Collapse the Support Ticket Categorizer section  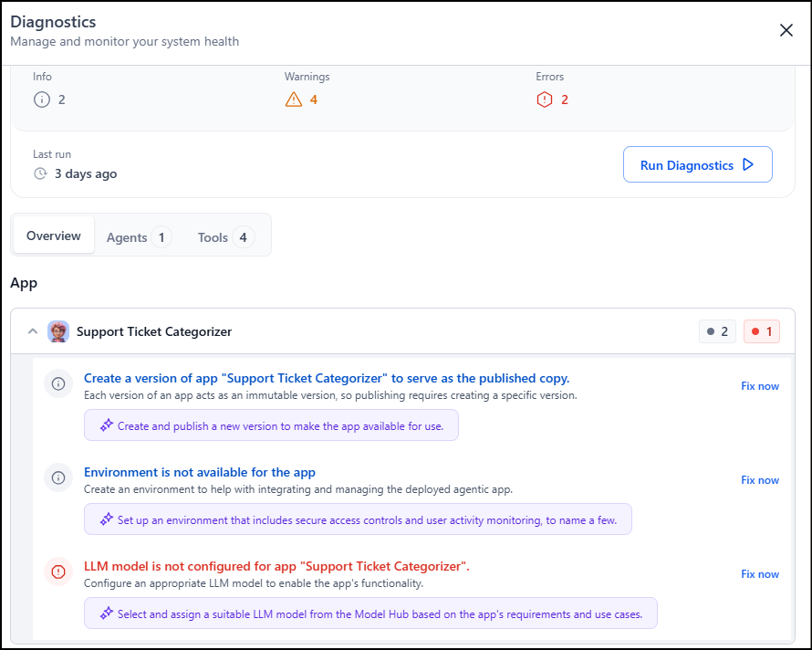coord(33,331)
